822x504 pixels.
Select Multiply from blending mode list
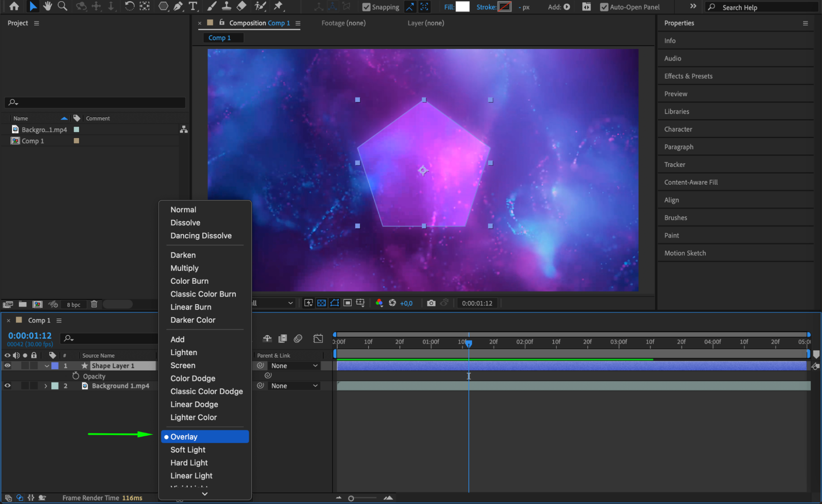[185, 268]
